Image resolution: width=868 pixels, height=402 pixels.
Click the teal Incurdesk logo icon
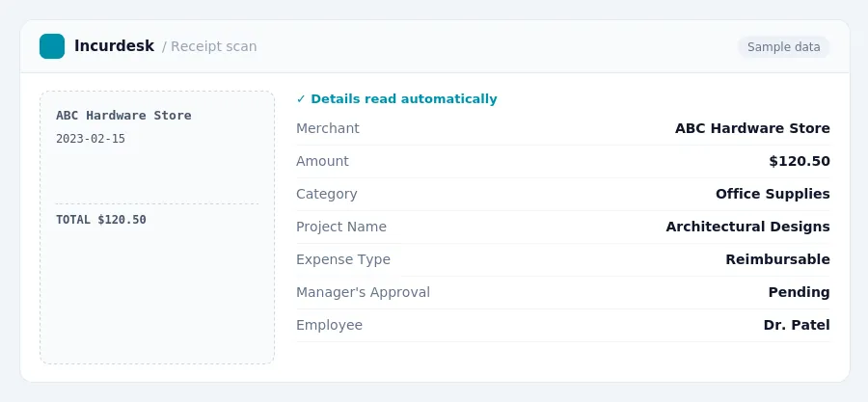tap(52, 46)
